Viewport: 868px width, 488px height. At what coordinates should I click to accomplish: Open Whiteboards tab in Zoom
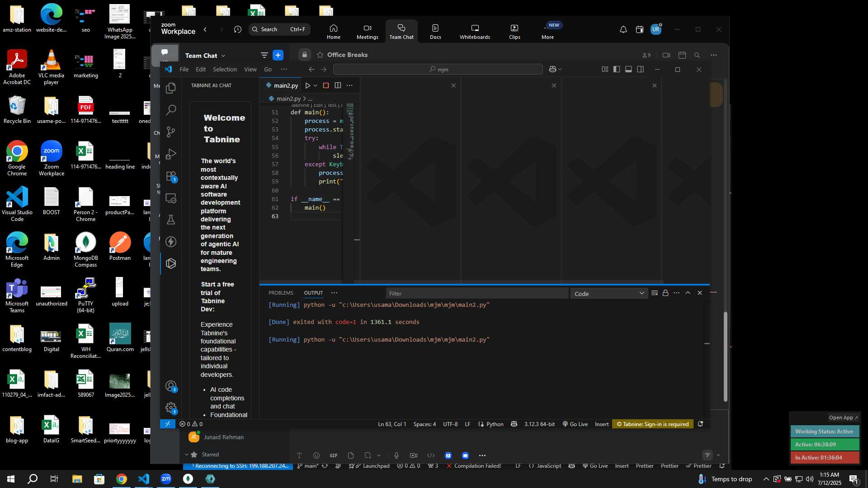475,32
